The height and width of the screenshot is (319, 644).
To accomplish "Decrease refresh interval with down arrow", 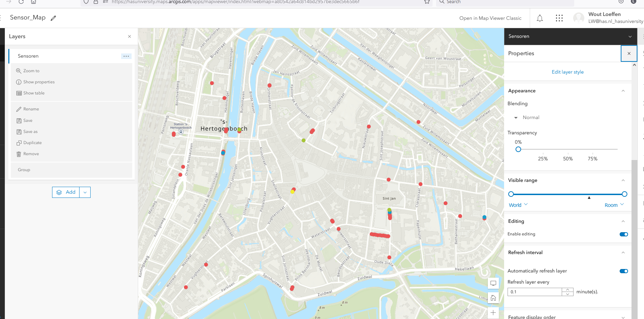I will (568, 294).
